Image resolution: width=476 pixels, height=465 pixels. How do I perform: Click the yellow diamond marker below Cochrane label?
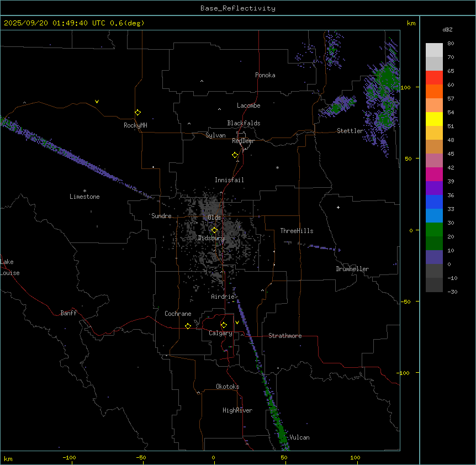click(x=188, y=326)
